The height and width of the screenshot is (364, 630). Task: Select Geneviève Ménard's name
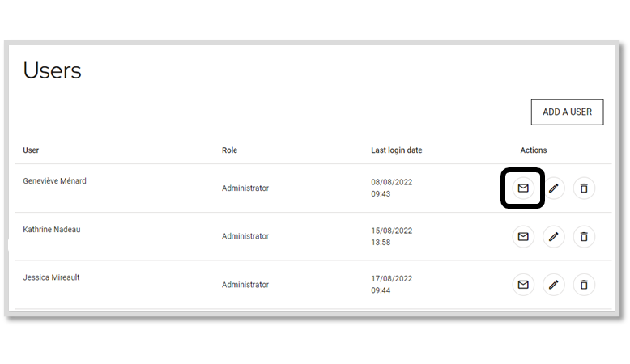click(x=54, y=181)
